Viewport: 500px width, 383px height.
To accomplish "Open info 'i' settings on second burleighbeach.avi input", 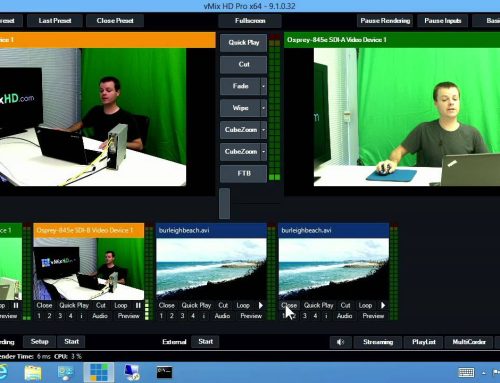I will coord(326,316).
